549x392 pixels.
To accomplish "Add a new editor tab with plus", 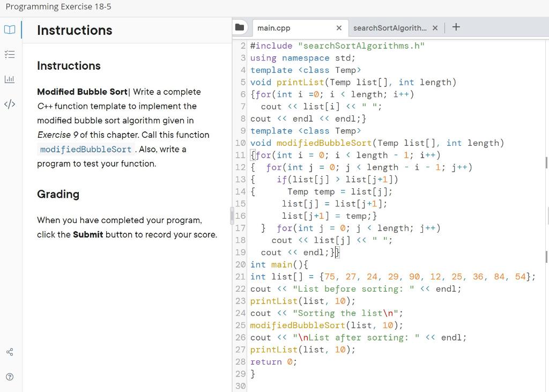I will coord(456,27).
